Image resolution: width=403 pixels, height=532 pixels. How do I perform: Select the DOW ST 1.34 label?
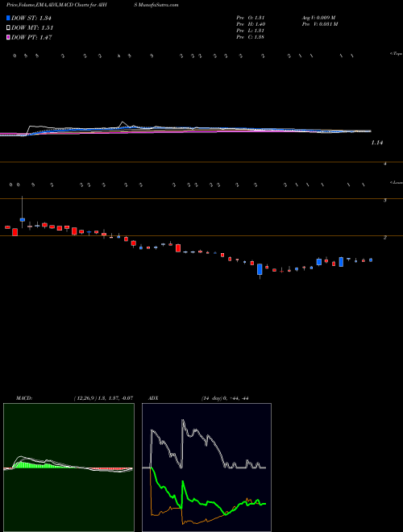click(x=31, y=18)
